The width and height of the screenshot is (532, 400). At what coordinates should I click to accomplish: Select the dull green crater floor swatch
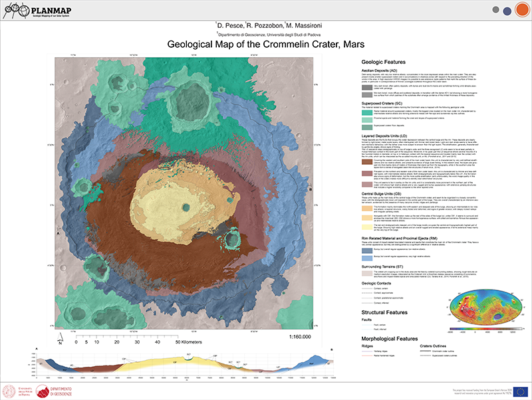pos(367,128)
